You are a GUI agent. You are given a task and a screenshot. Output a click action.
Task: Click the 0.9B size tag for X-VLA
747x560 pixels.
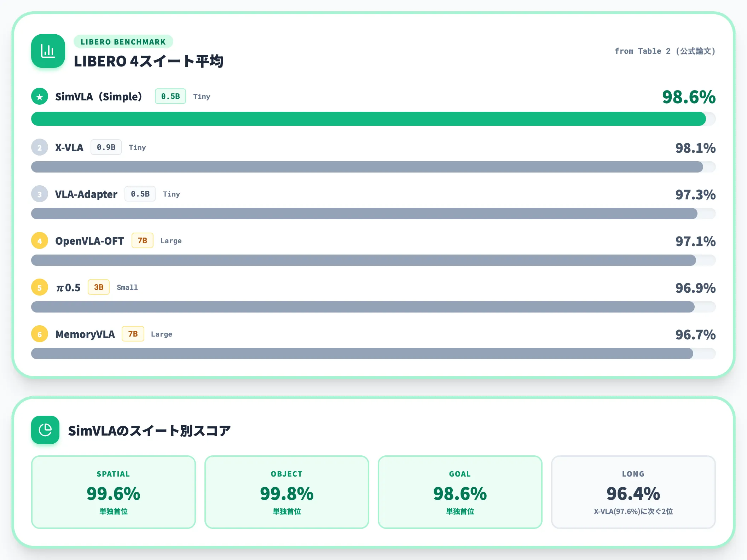(106, 147)
